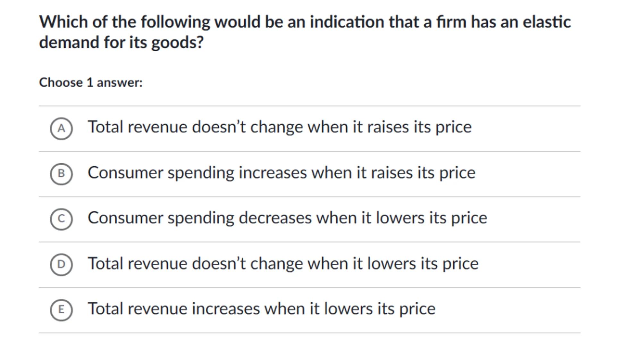Click "demand for its goods?" in the question
The image size is (630, 364).
[121, 42]
